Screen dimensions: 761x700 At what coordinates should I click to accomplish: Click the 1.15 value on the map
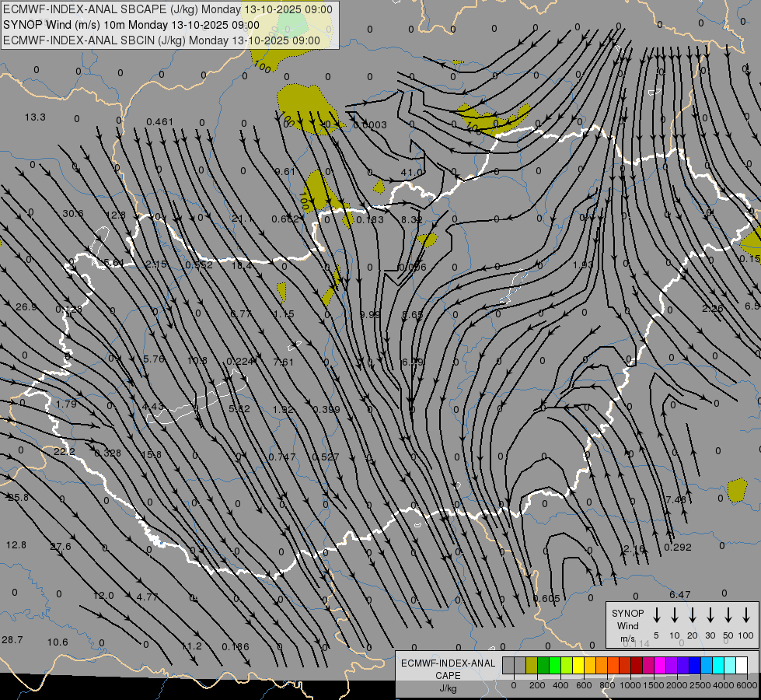[284, 313]
